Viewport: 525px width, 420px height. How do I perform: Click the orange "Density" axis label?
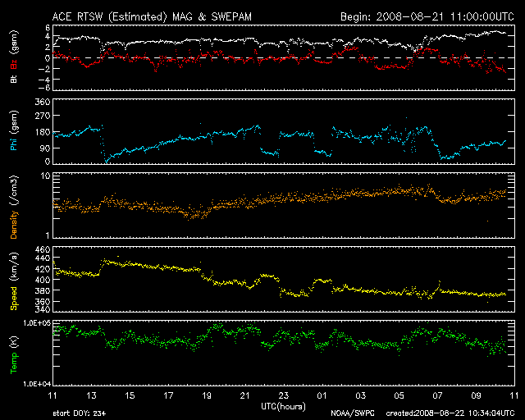click(14, 225)
